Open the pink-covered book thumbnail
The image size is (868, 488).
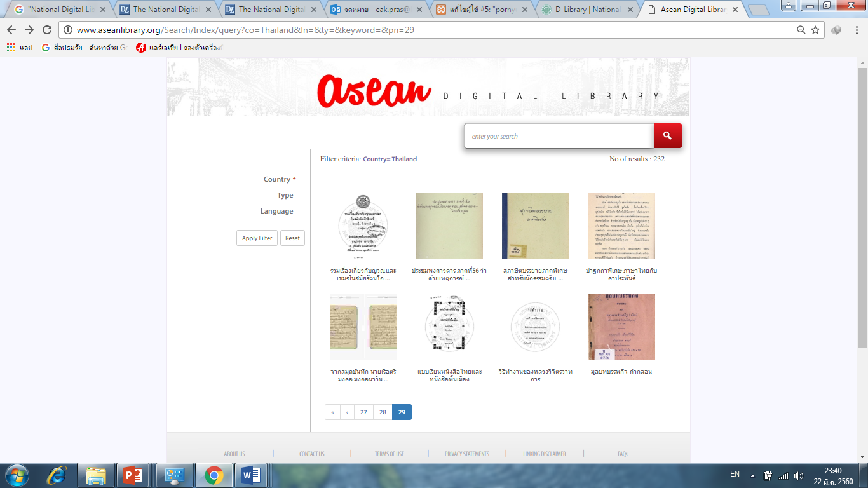tap(621, 327)
